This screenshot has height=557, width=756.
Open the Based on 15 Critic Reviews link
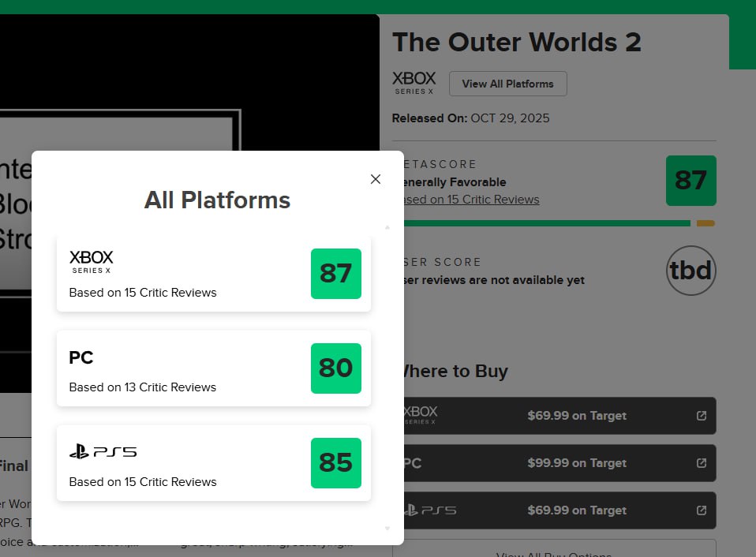click(x=472, y=200)
